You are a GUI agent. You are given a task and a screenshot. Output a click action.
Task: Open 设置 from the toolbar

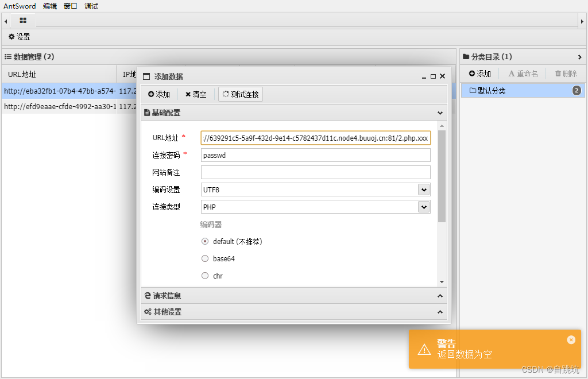19,37
